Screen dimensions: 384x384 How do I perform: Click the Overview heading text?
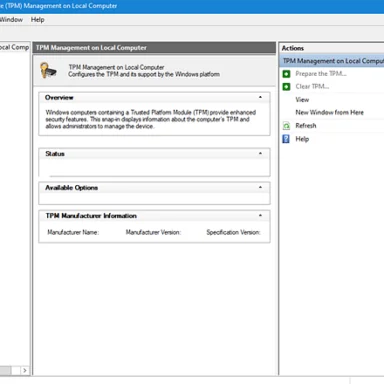[x=59, y=98]
